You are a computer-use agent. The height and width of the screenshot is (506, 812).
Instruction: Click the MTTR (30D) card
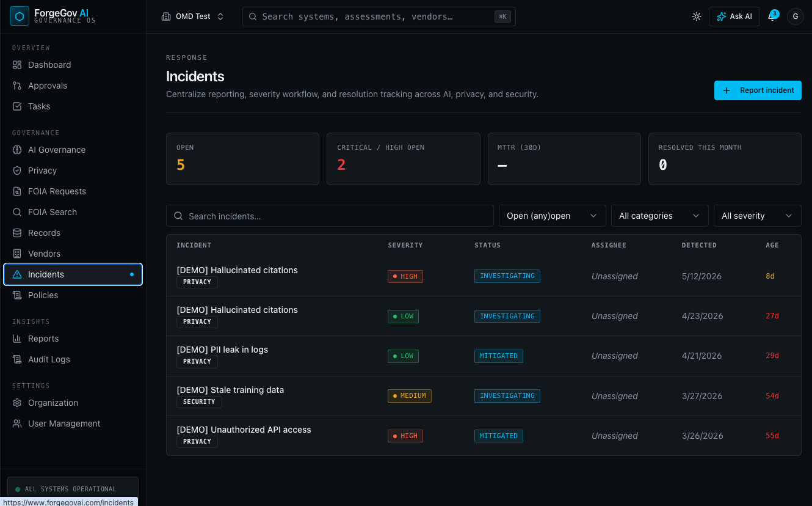click(564, 159)
